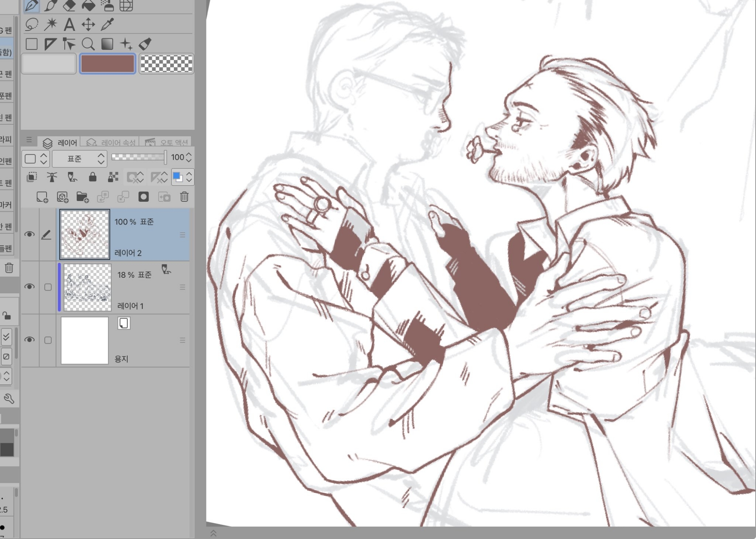756x539 pixels.
Task: Select the Text tool
Action: (69, 25)
